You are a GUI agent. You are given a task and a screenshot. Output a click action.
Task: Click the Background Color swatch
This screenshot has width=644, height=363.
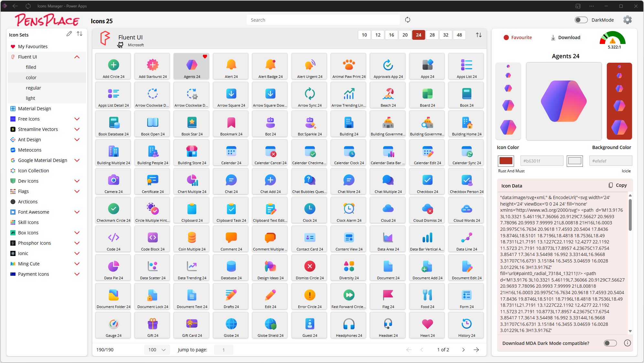click(x=575, y=161)
